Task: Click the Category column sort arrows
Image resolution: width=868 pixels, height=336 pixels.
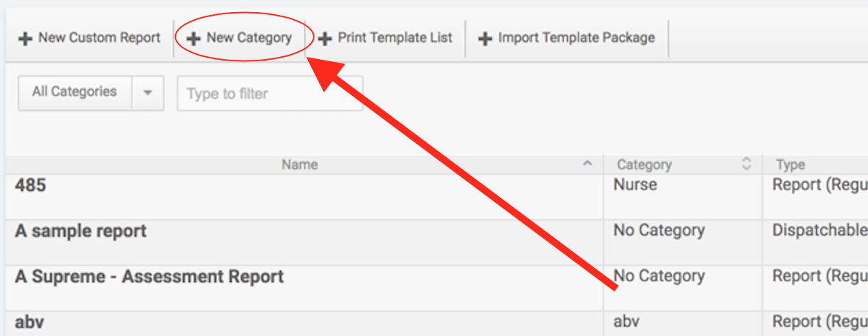Action: coord(746,164)
